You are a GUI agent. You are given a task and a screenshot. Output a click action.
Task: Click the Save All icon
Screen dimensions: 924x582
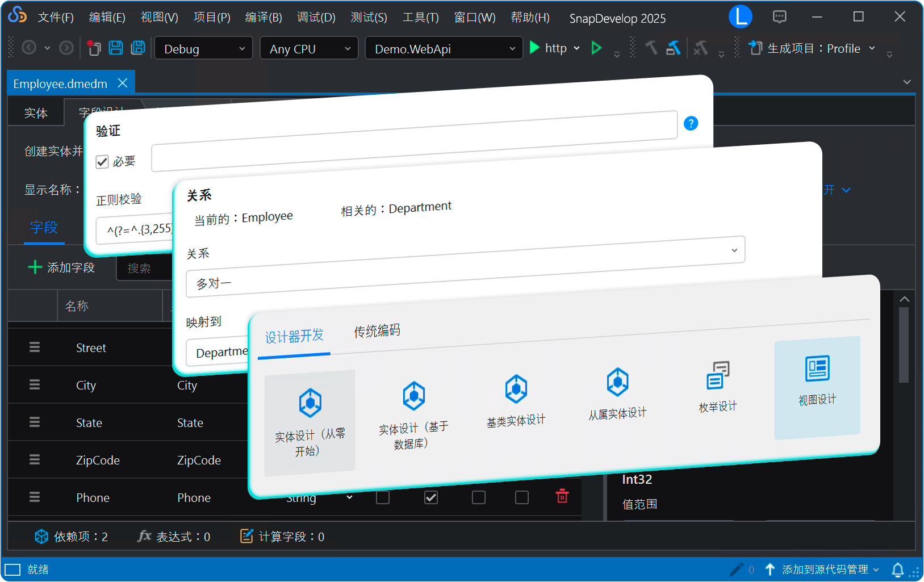click(138, 48)
